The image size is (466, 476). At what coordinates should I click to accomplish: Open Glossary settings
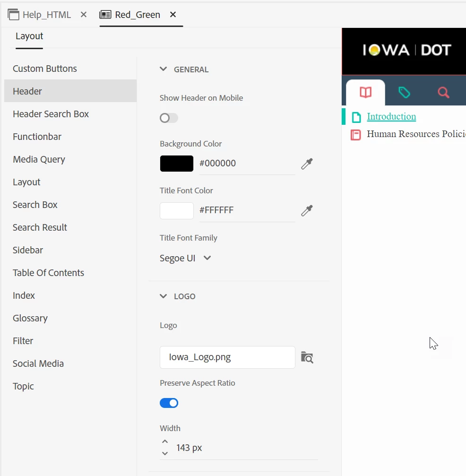coord(70,318)
